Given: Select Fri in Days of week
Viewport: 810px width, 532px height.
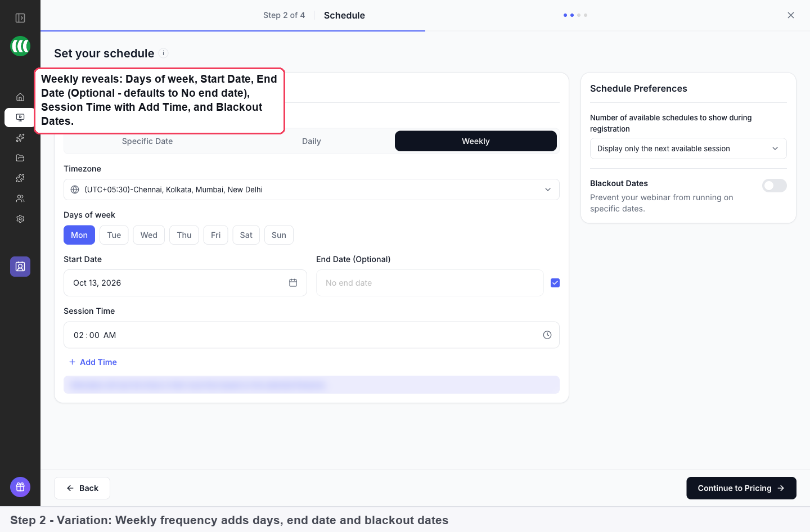Looking at the screenshot, I should 215,235.
